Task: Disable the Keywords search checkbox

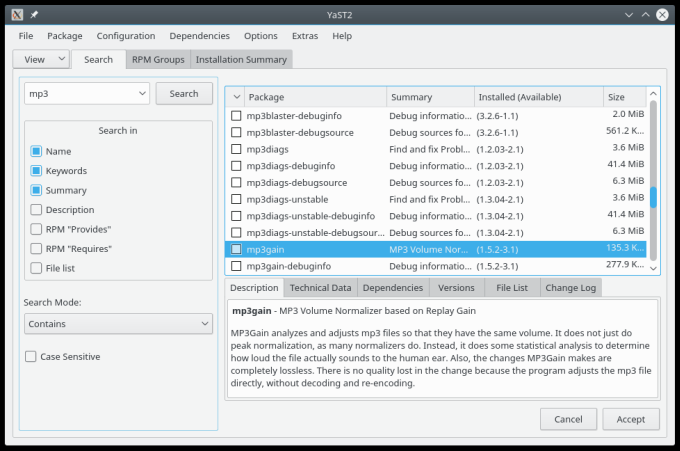Action: pos(36,171)
